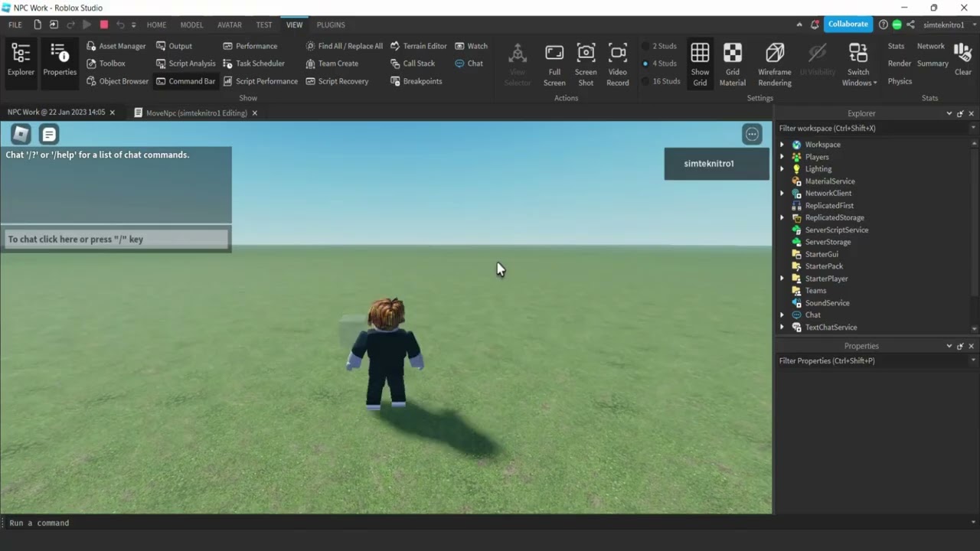Toggle the Stats display
This screenshot has height=551, width=980.
tap(896, 46)
